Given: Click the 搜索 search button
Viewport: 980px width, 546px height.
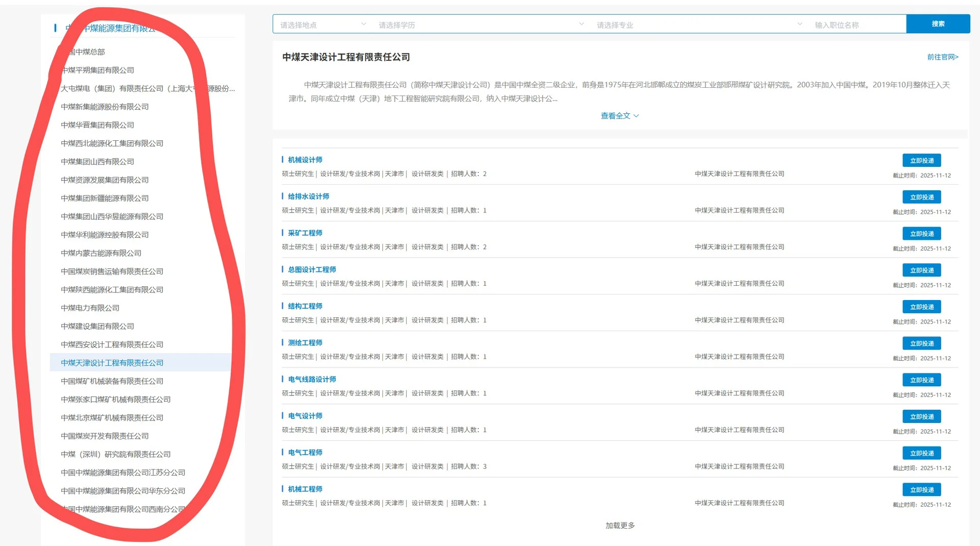Looking at the screenshot, I should coord(938,23).
